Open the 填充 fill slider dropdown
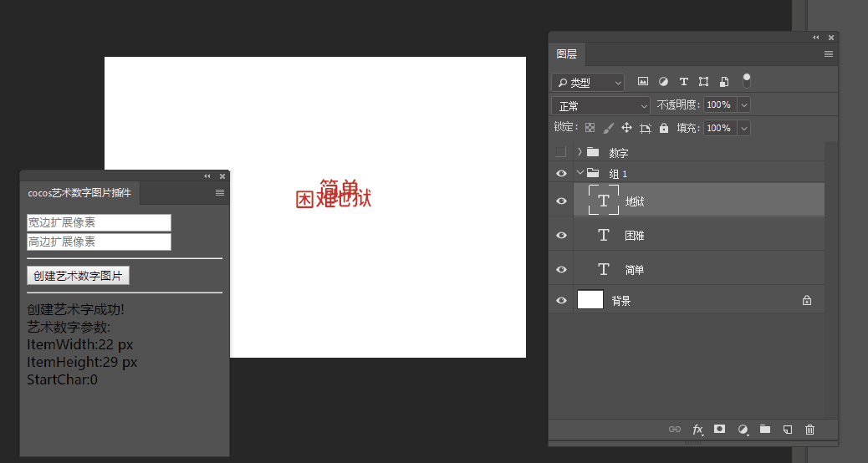This screenshot has width=868, height=463. click(x=744, y=128)
